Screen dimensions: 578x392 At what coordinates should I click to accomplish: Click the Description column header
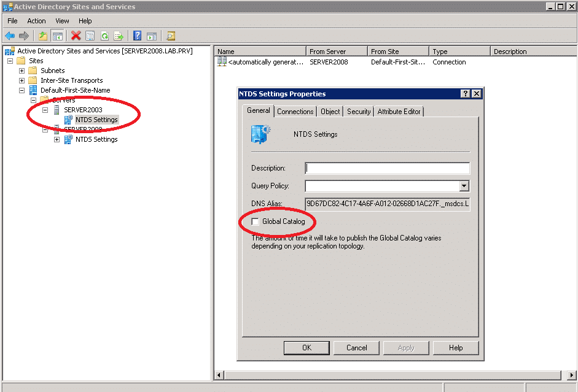pos(534,52)
